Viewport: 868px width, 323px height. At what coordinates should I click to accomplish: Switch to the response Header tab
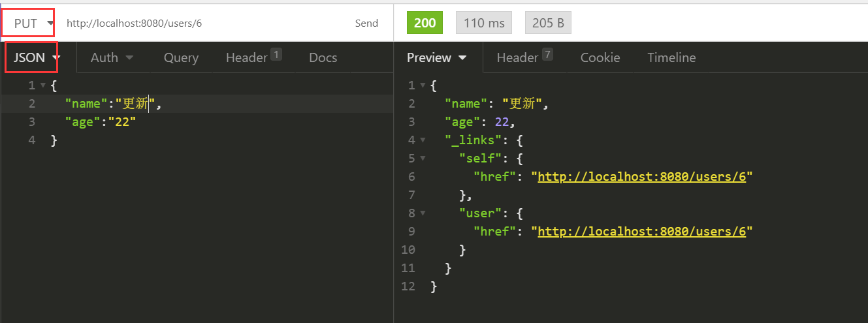(x=524, y=57)
